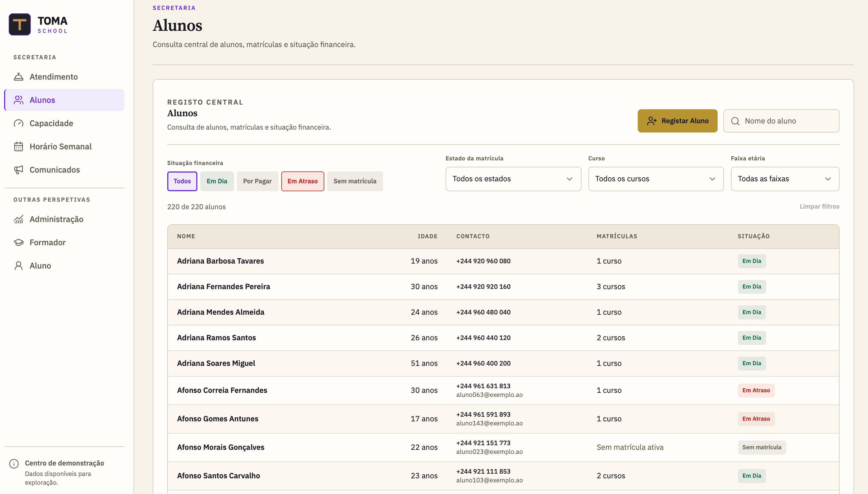Click the Atendimento bell icon
The width and height of the screenshot is (868, 494).
(x=19, y=77)
